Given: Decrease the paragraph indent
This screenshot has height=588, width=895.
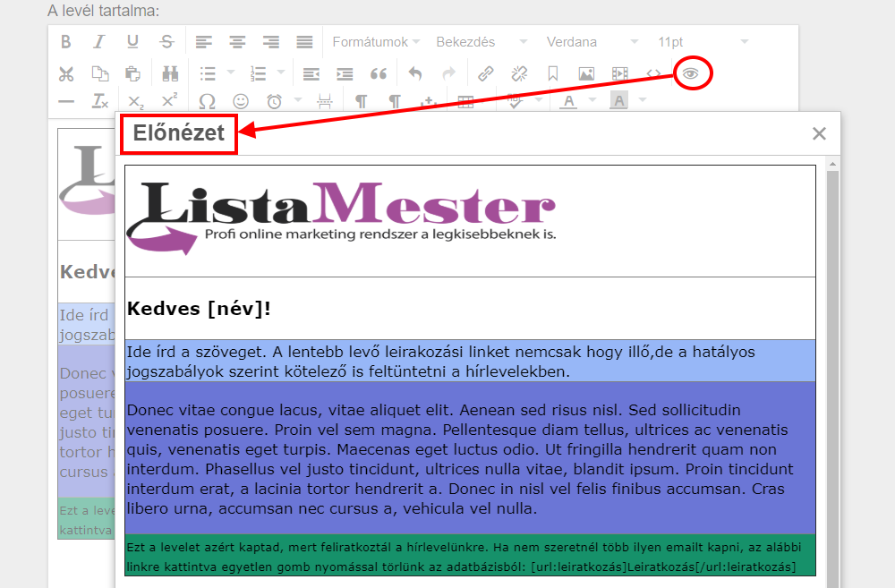Looking at the screenshot, I should [311, 73].
